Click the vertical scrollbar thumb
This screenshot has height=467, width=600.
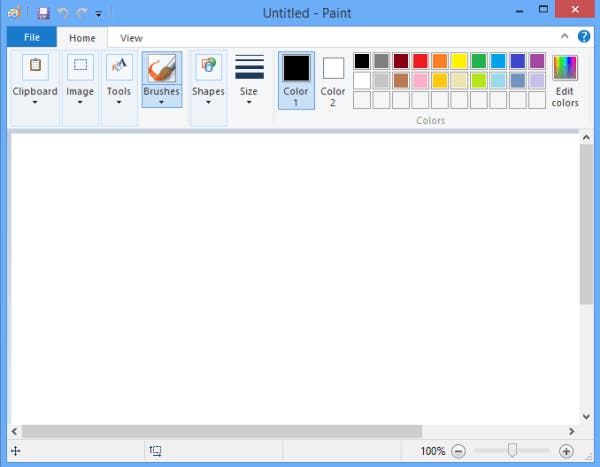pyautogui.click(x=586, y=224)
